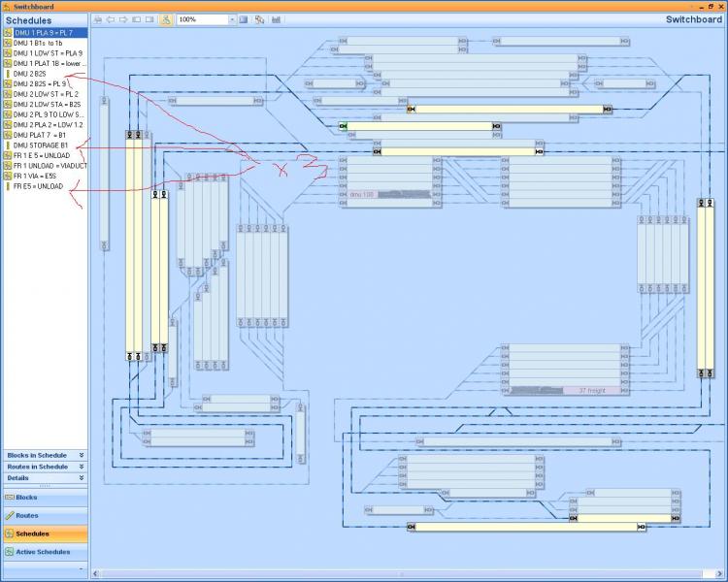
Task: Click the icon beside FR 1 VIA = E5S
Action: [8, 176]
